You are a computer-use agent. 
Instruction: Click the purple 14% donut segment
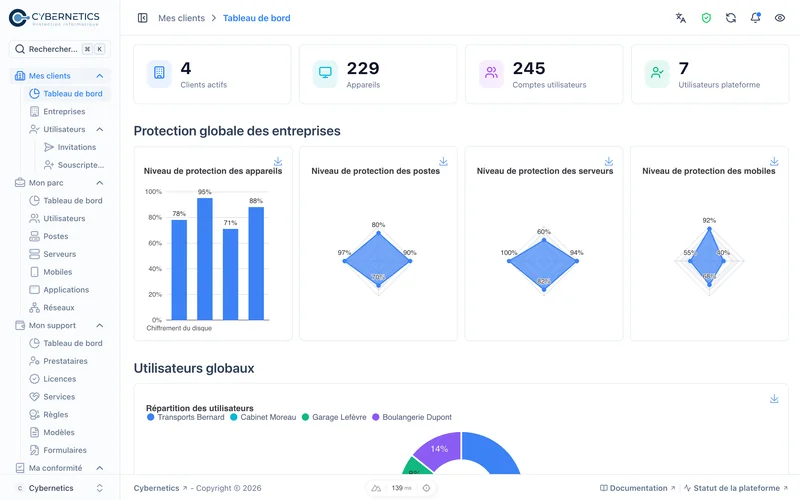[x=439, y=449]
